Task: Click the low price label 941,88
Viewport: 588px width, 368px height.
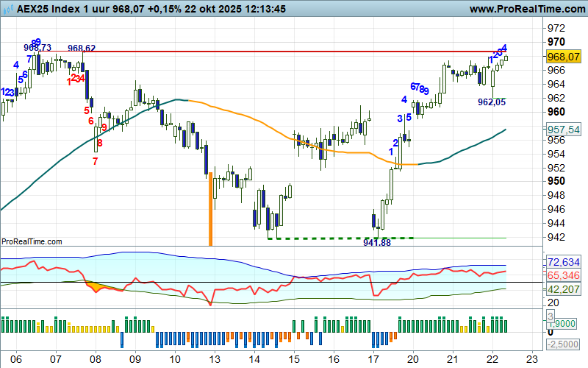Action: pyautogui.click(x=377, y=243)
